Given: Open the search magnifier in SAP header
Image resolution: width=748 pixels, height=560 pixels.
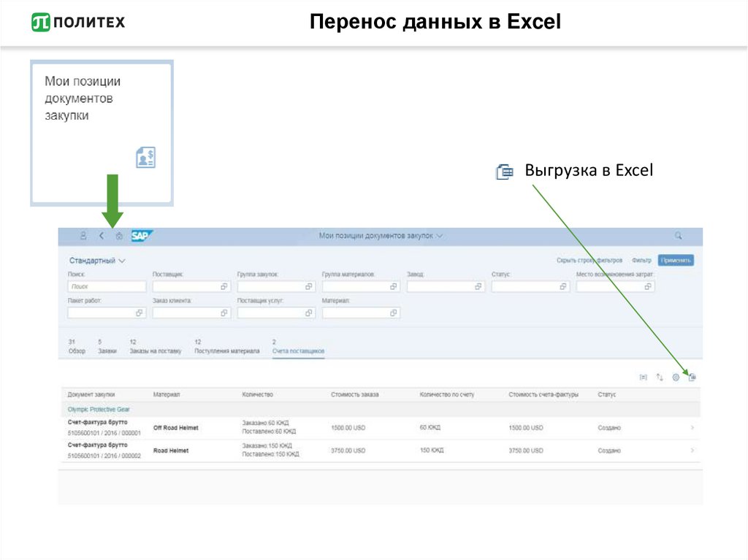Looking at the screenshot, I should point(678,236).
